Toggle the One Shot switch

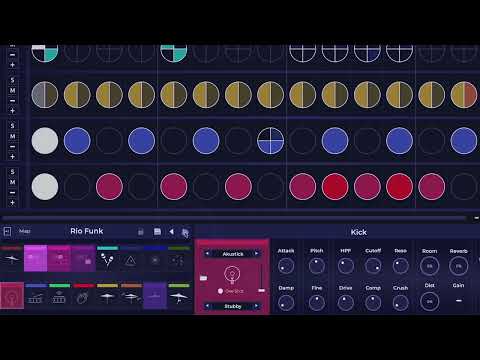pos(220,291)
